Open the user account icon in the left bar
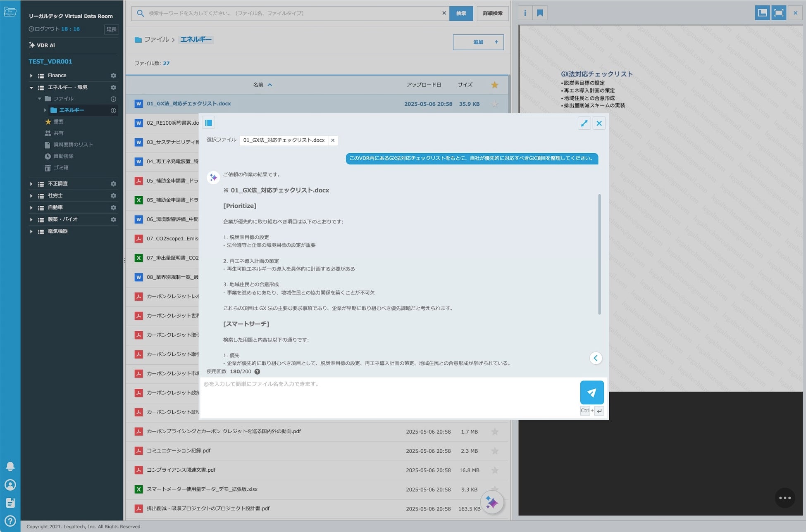 10,485
